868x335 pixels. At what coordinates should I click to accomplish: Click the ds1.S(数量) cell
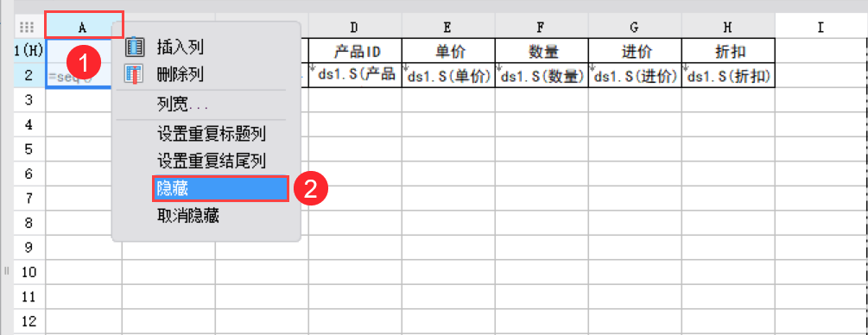542,75
